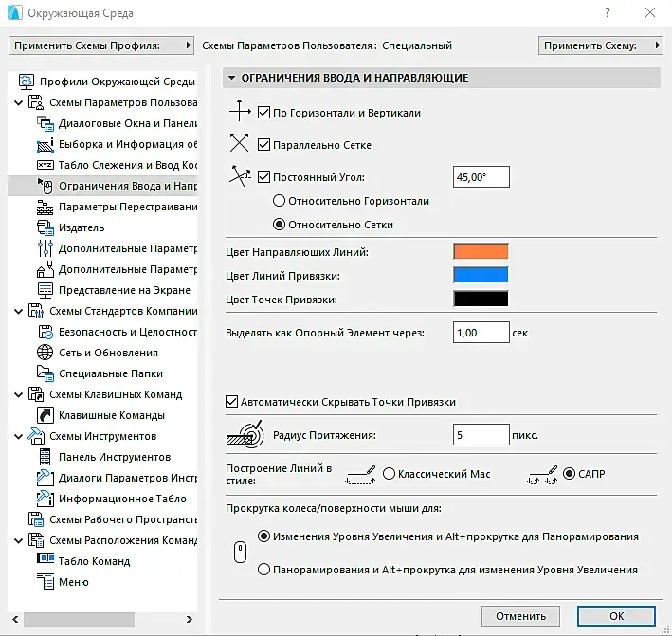Select wheel scroll for Изменения Уровня Увеличения

[263, 536]
